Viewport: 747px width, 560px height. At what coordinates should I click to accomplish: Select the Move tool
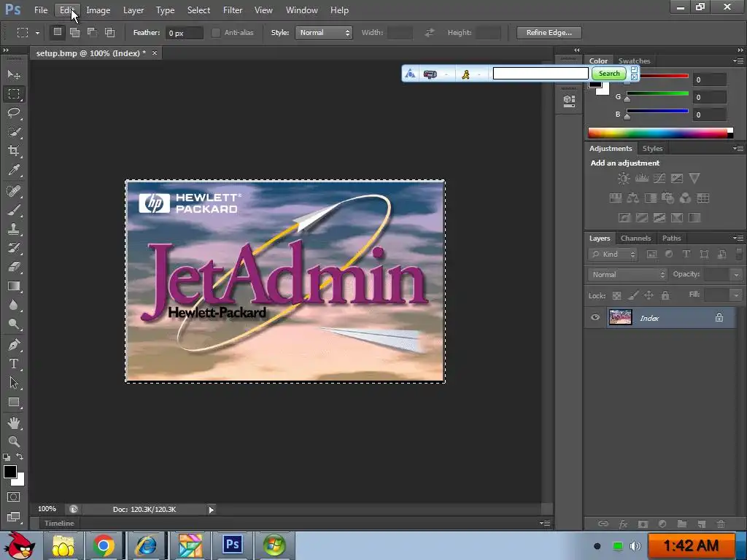click(x=14, y=75)
